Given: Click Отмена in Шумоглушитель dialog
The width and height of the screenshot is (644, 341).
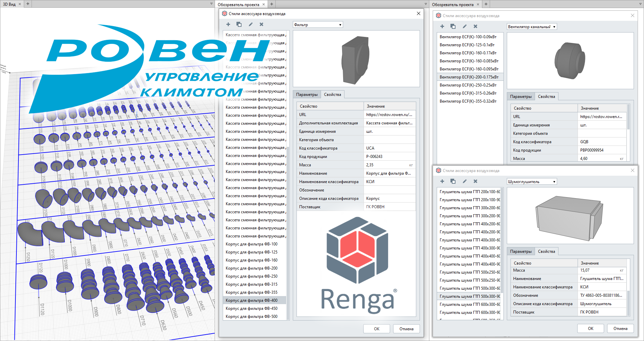Looking at the screenshot, I should click(x=620, y=328).
